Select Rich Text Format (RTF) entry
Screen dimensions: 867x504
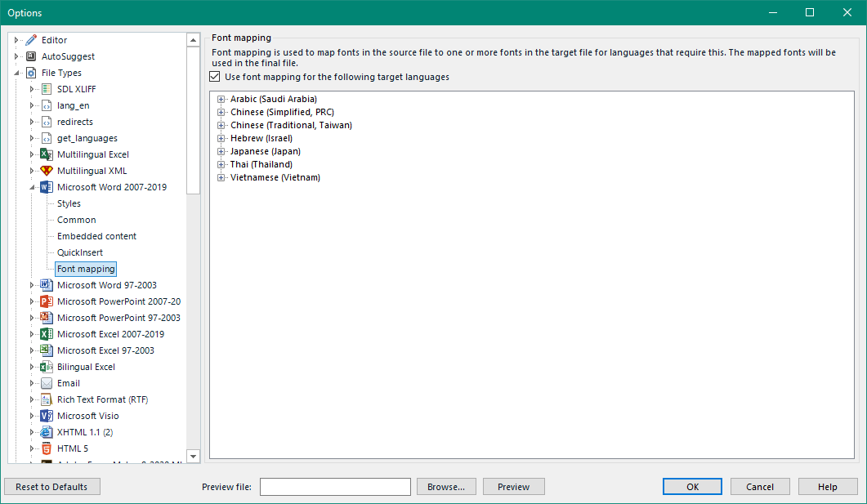(102, 399)
